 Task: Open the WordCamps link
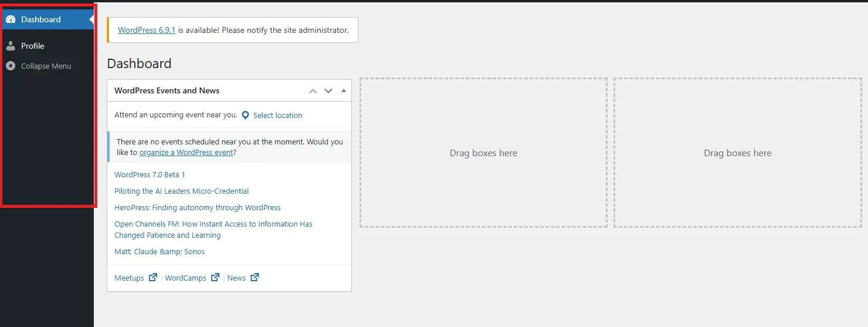coord(185,278)
